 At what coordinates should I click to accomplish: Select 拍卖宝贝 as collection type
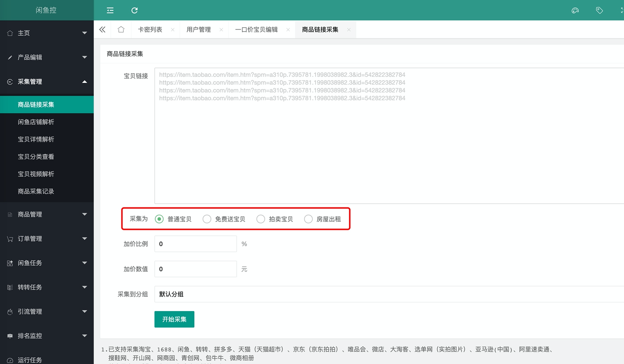(x=261, y=219)
